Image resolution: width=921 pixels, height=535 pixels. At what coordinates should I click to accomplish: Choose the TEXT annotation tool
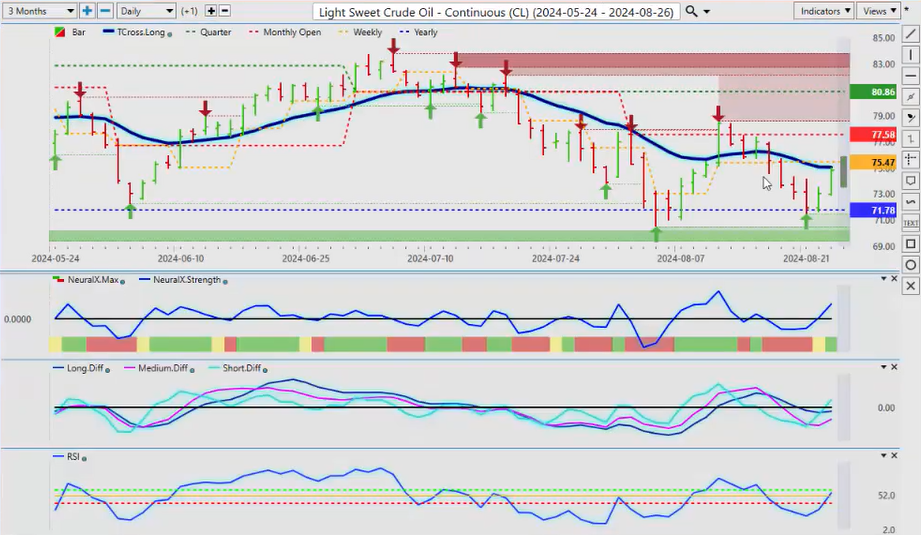pyautogui.click(x=910, y=223)
